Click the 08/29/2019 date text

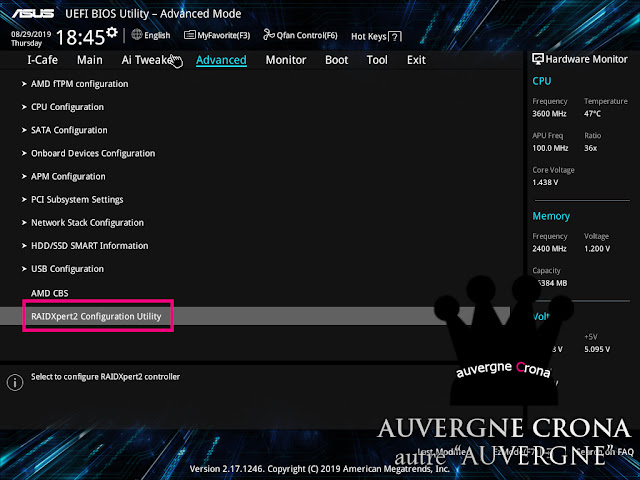click(31, 34)
